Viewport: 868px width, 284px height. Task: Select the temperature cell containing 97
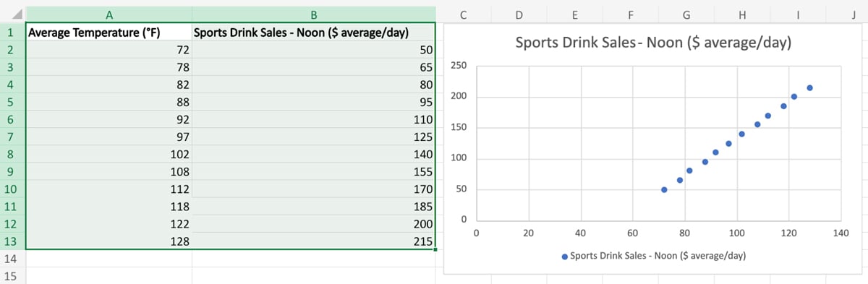(x=109, y=137)
